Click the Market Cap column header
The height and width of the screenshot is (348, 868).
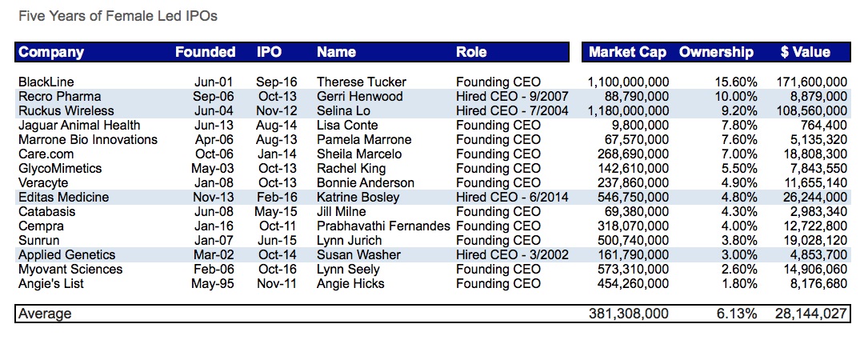coord(627,53)
